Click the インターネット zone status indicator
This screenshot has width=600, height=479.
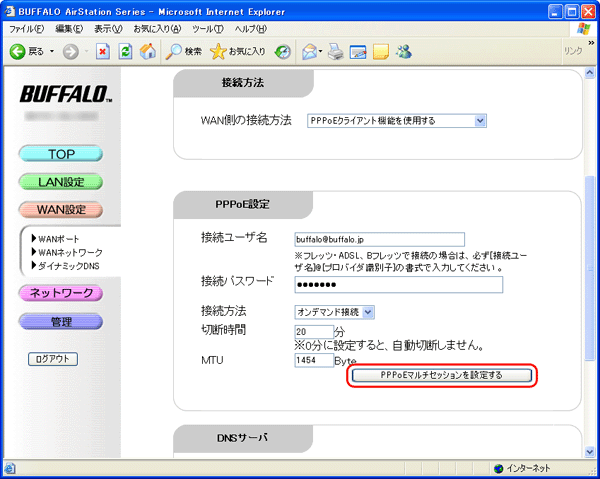click(522, 468)
